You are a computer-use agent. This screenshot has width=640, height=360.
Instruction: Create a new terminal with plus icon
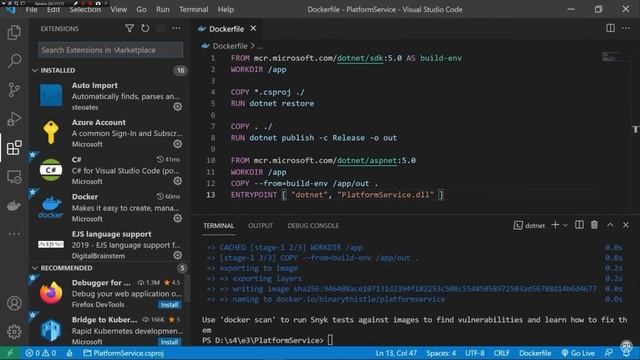(x=555, y=225)
